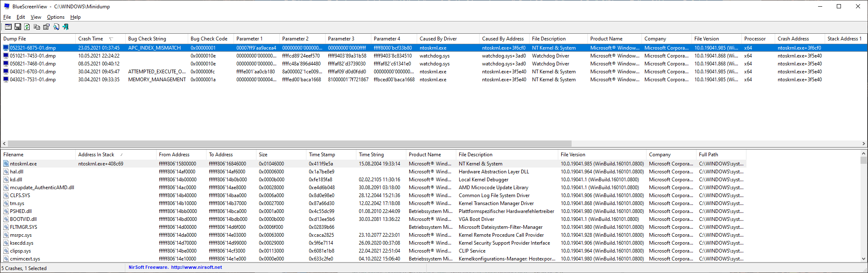
Task: Click the file icon next to FLTMGR.SYS
Action: click(x=6, y=227)
